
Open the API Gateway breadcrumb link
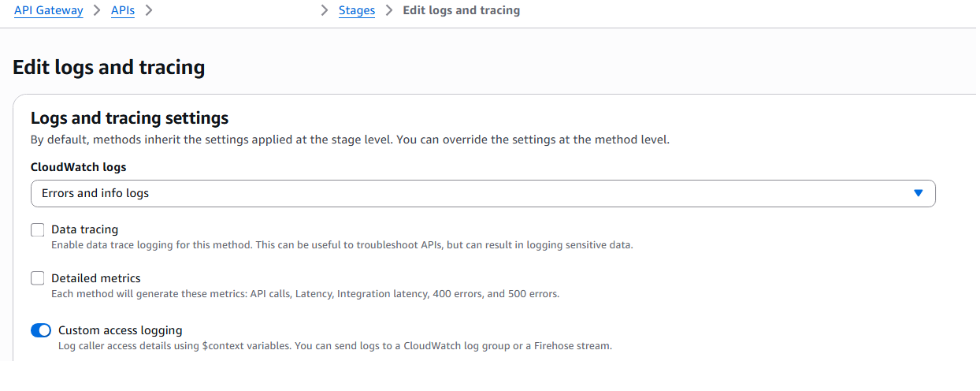pos(48,11)
